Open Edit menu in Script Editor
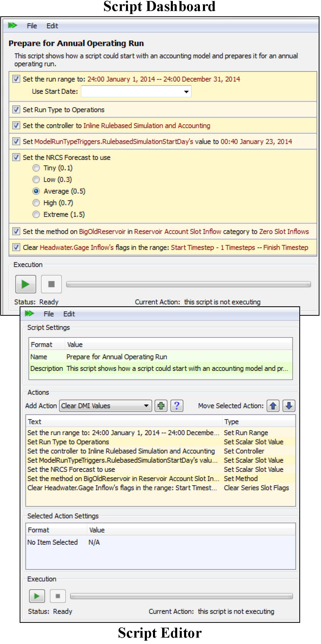This screenshot has width=321, height=644. 69,314
